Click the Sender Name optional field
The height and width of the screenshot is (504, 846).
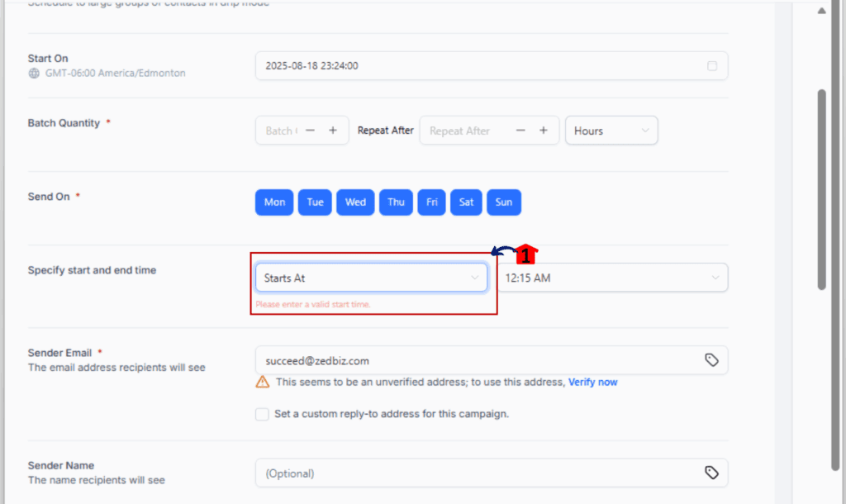click(492, 473)
